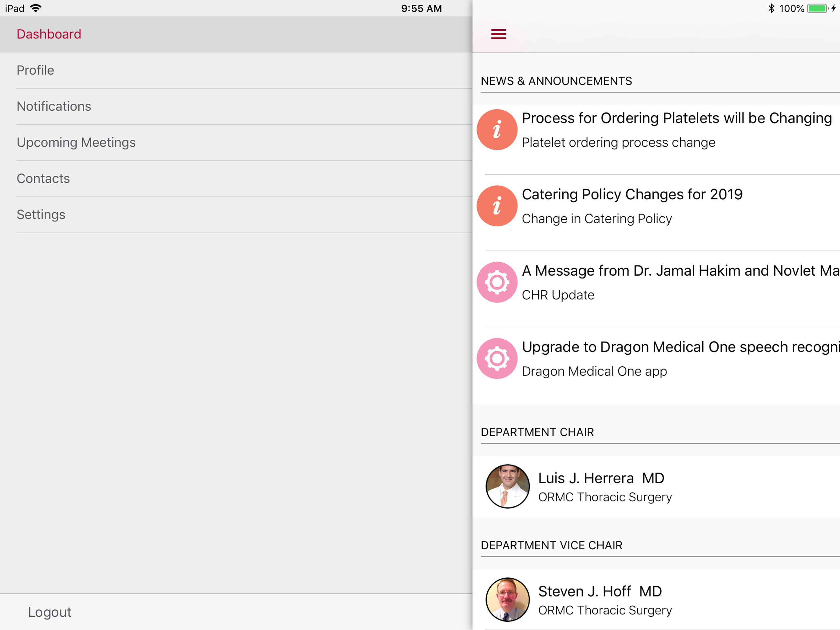Select Upcoming Meetings menu entry
The width and height of the screenshot is (840, 630).
click(236, 142)
